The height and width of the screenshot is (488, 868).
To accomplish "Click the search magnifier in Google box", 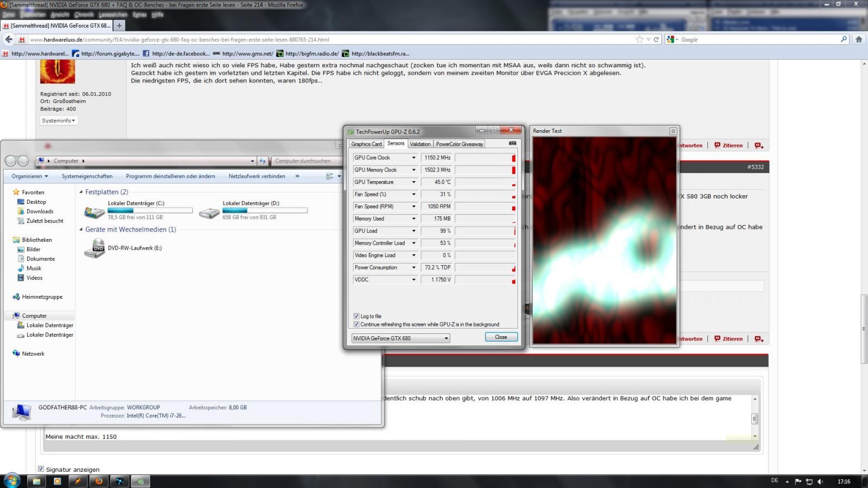I will pos(844,39).
